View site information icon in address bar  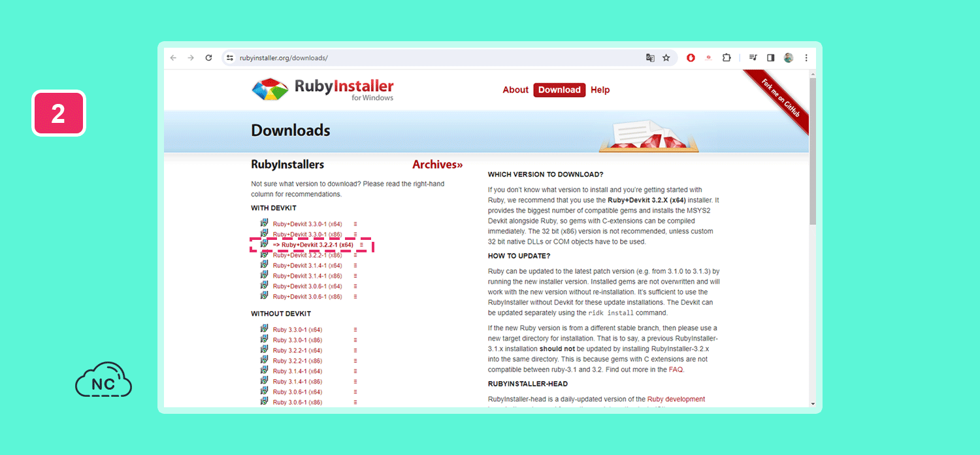229,58
